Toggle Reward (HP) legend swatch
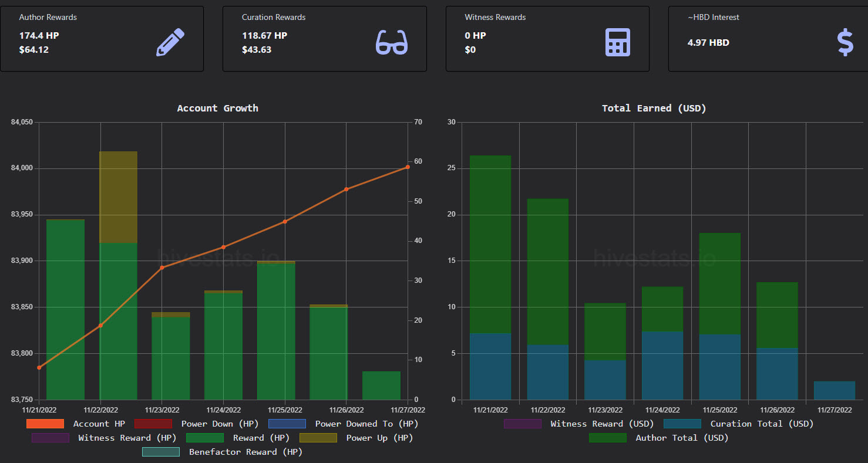Screen dimensions: 868x463 (205, 438)
